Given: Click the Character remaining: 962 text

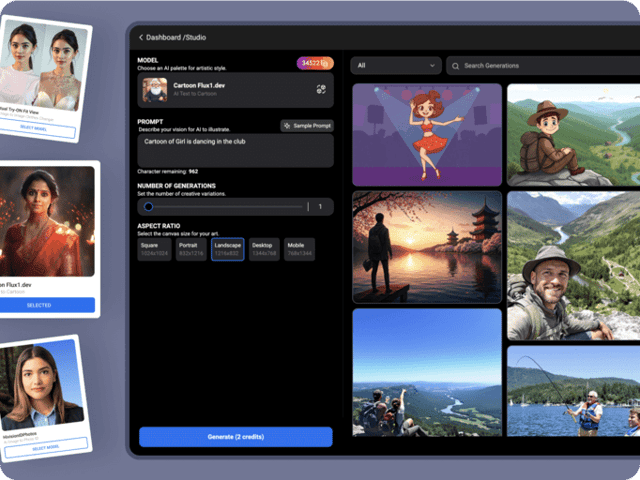Looking at the screenshot, I should (168, 171).
